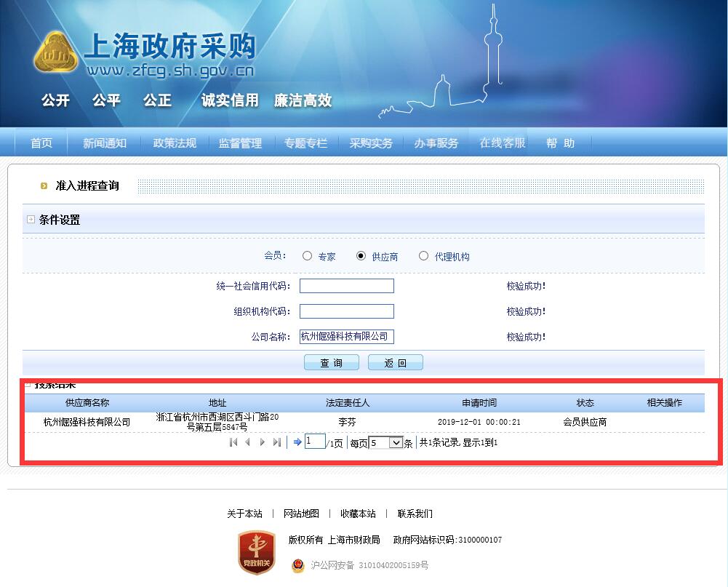Select the 专家 member radio button
This screenshot has width=728, height=587.
click(x=307, y=256)
